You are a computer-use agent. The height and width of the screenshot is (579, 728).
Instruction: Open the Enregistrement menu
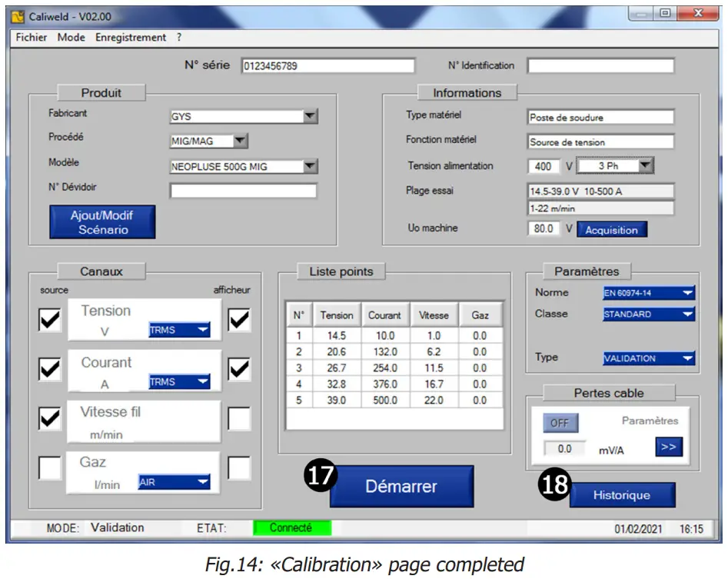point(129,37)
